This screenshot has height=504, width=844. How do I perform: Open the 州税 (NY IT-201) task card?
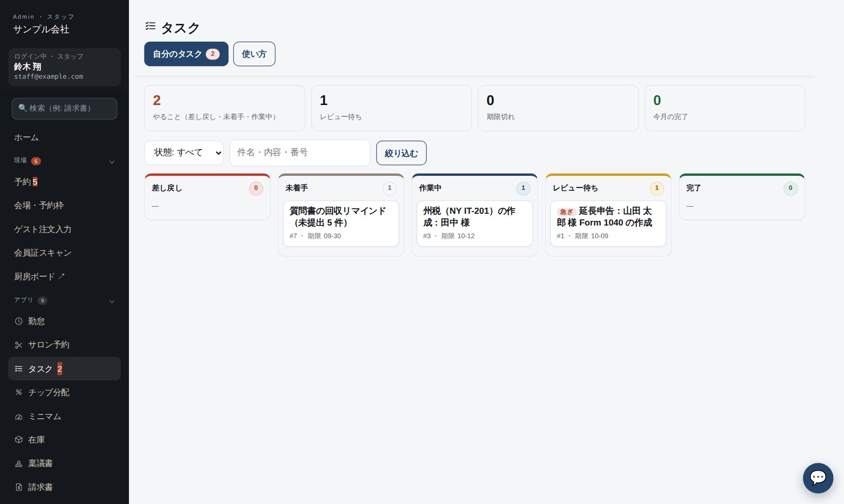(x=475, y=223)
